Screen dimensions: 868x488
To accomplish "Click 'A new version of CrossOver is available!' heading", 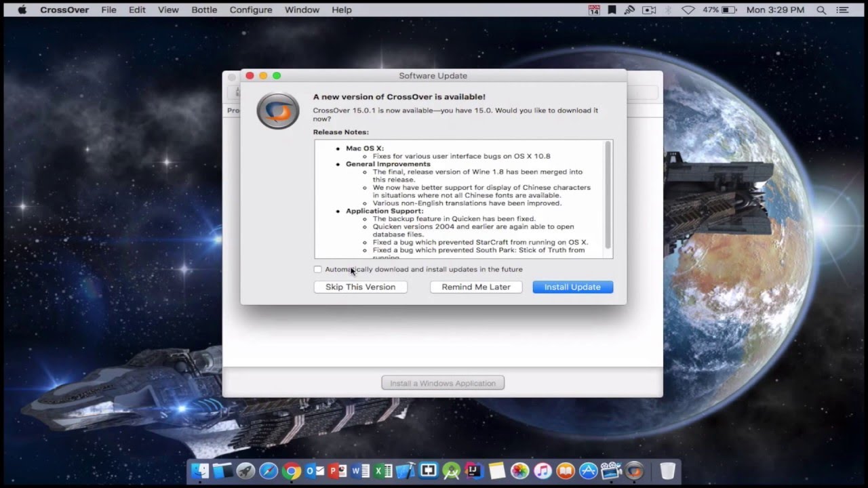I will 399,97.
